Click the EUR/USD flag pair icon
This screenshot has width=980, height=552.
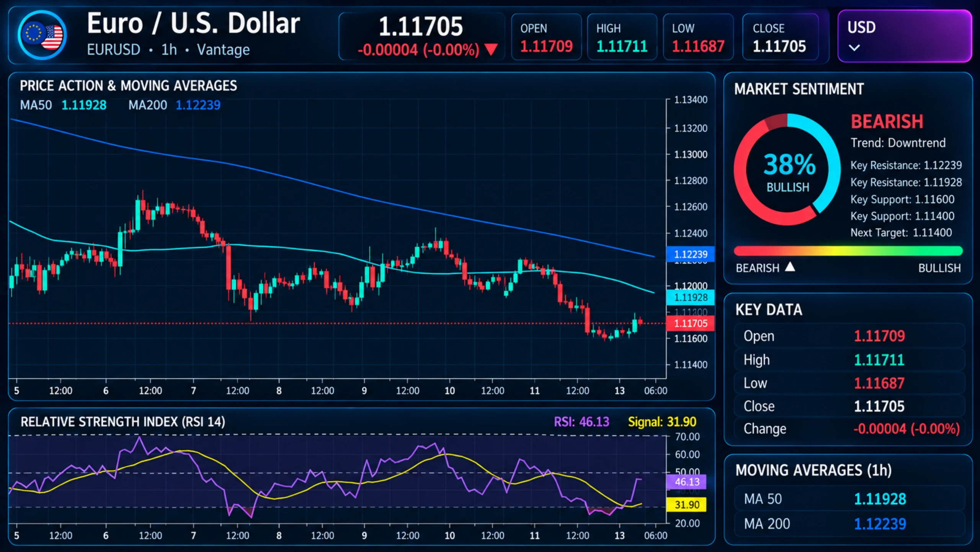coord(42,35)
